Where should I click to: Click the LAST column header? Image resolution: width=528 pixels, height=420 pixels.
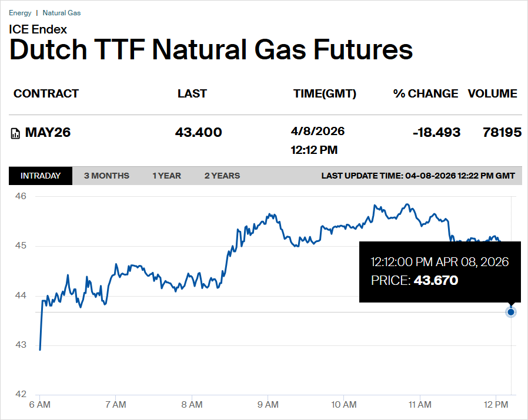coord(192,93)
